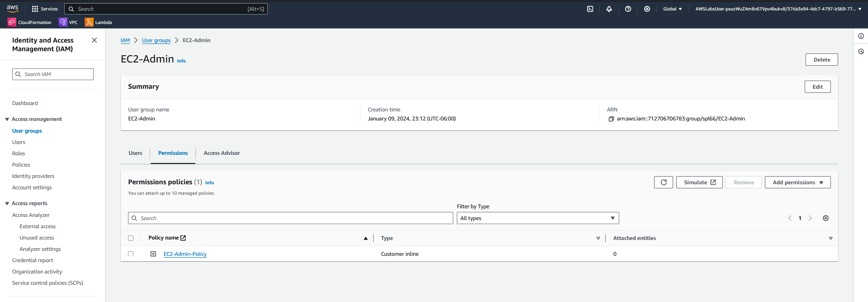Select all policies checkbox

[x=131, y=238]
